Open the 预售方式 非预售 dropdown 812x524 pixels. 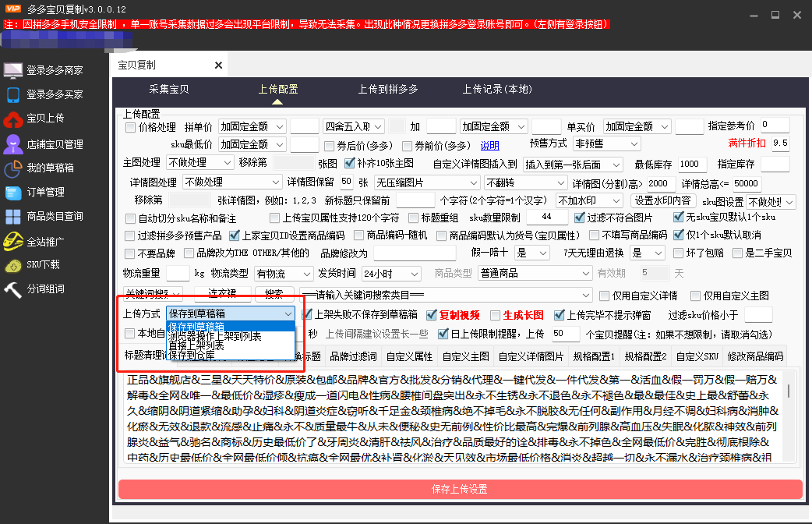[607, 143]
